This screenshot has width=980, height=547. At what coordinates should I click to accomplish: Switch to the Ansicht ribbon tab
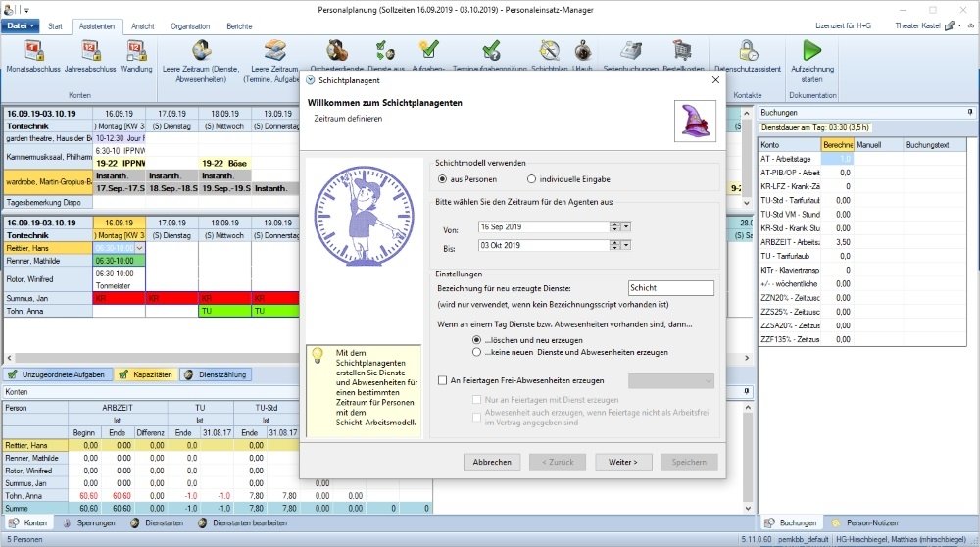(x=142, y=26)
